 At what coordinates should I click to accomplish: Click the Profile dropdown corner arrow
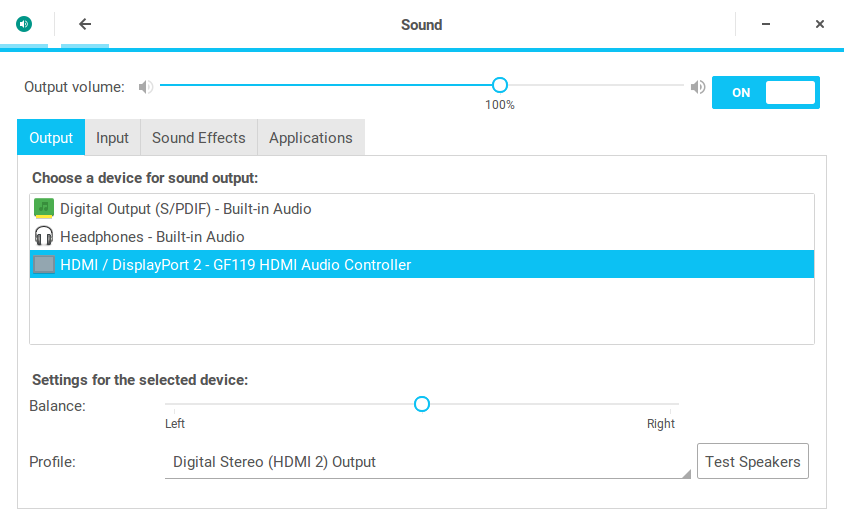coord(686,475)
